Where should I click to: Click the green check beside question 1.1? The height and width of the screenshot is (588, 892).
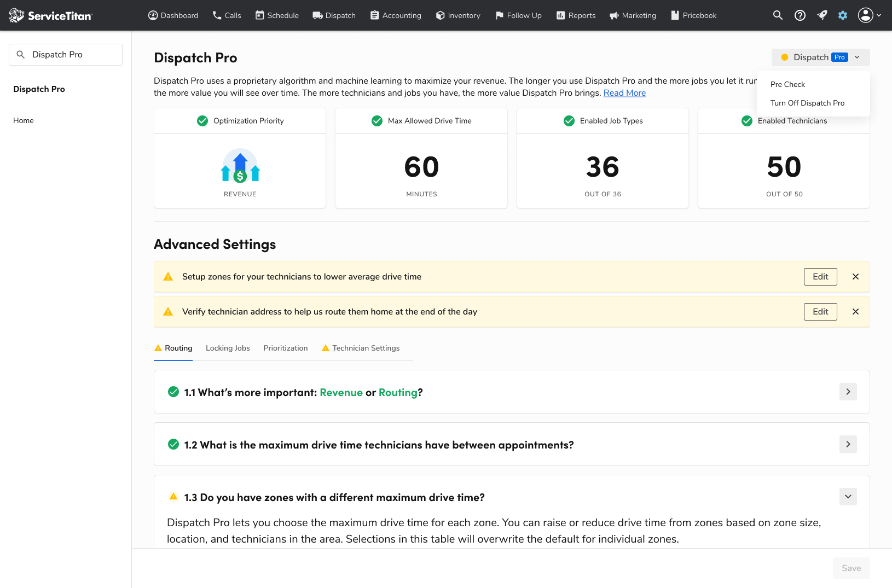(173, 392)
